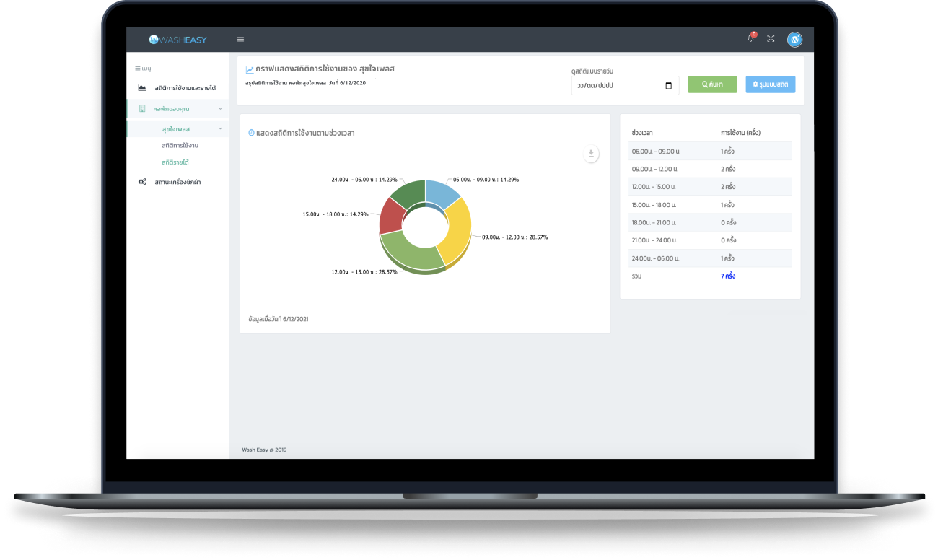Open the สถิติรายได้ submenu item
This screenshot has width=938, height=560.
(x=175, y=162)
